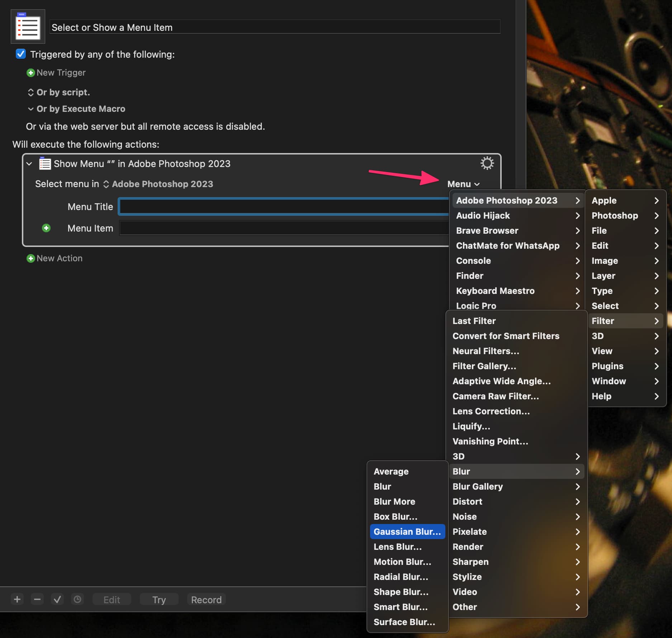This screenshot has width=672, height=638.
Task: Expand the Stylize submenu
Action: coord(516,577)
